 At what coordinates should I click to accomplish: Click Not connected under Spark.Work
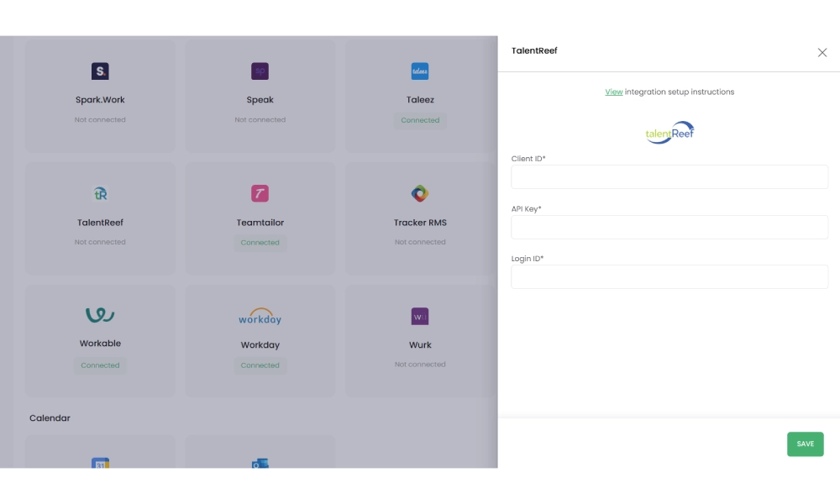point(100,119)
